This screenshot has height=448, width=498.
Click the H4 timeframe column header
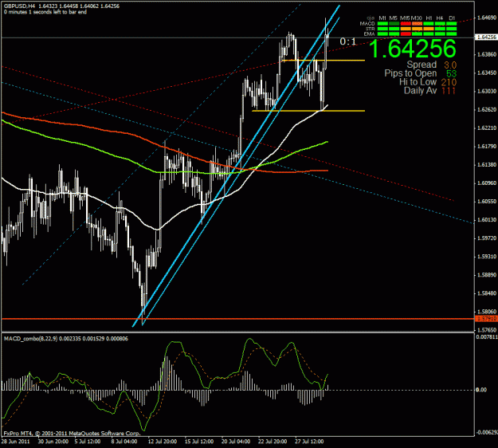tap(440, 18)
